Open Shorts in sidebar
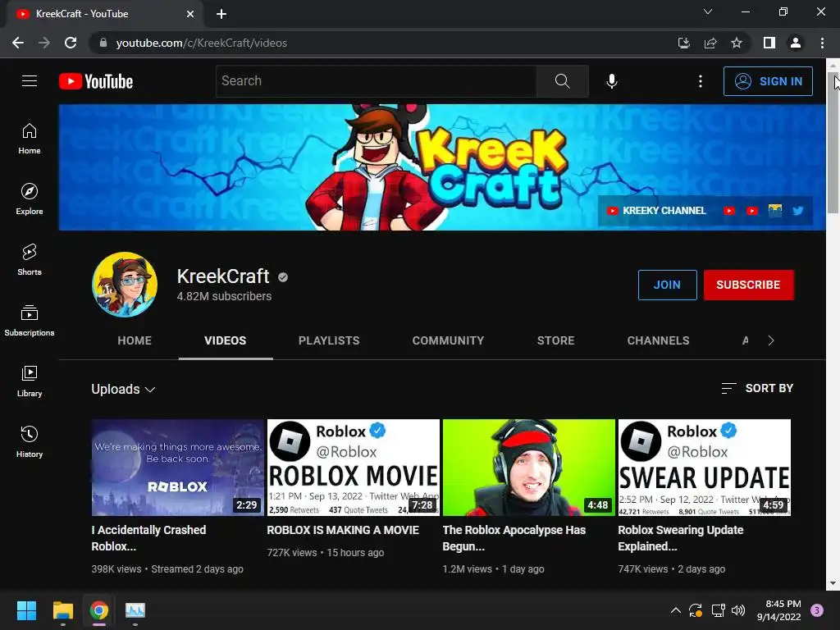 point(30,260)
